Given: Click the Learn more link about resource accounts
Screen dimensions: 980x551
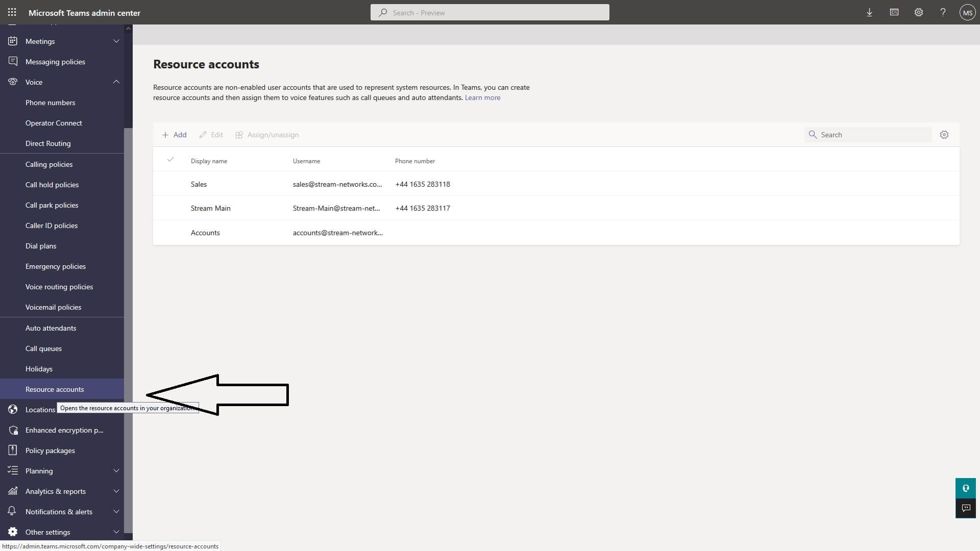Looking at the screenshot, I should pyautogui.click(x=482, y=97).
